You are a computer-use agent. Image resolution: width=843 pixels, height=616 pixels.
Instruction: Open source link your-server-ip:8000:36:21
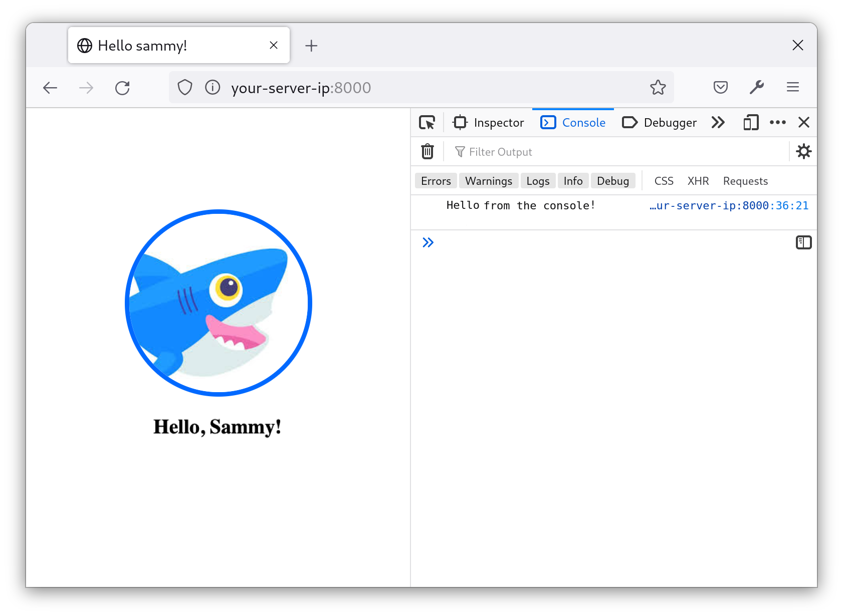tap(729, 206)
